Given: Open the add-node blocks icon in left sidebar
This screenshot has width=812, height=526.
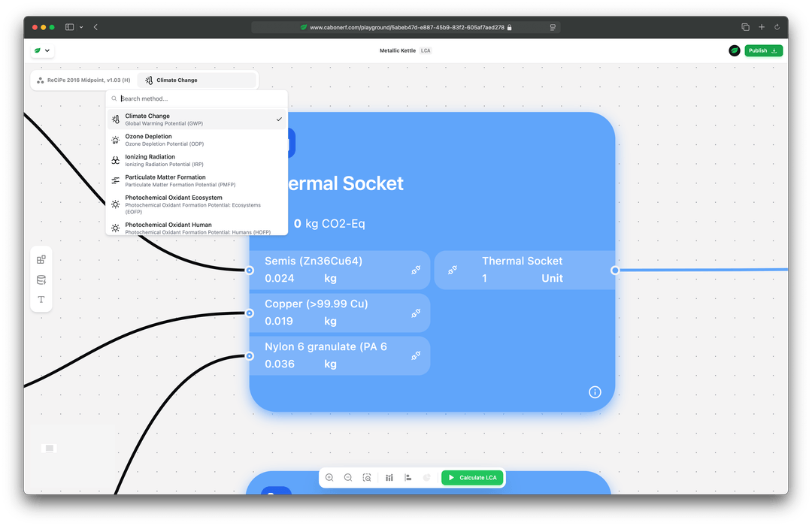Looking at the screenshot, I should 41,260.
